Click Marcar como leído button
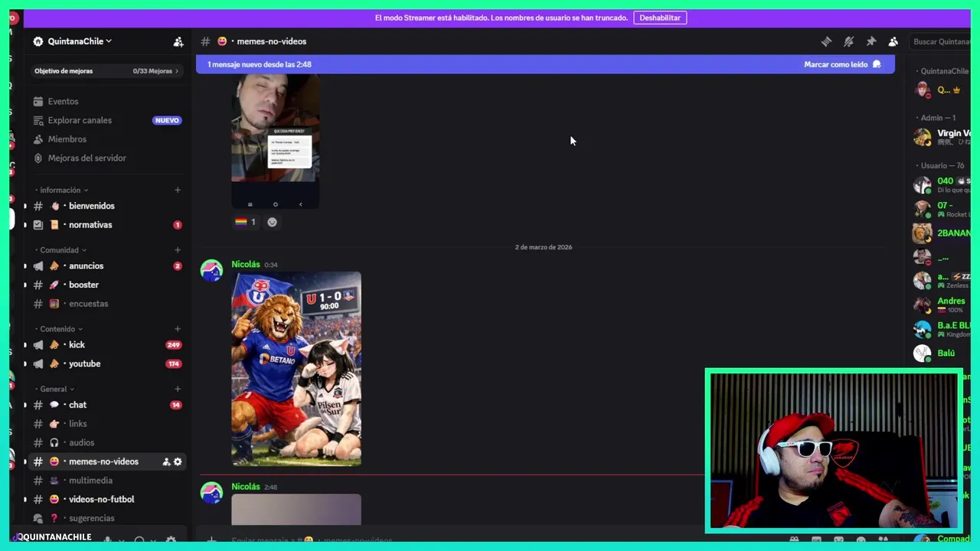Screen dimensions: 980x551 [x=842, y=64]
